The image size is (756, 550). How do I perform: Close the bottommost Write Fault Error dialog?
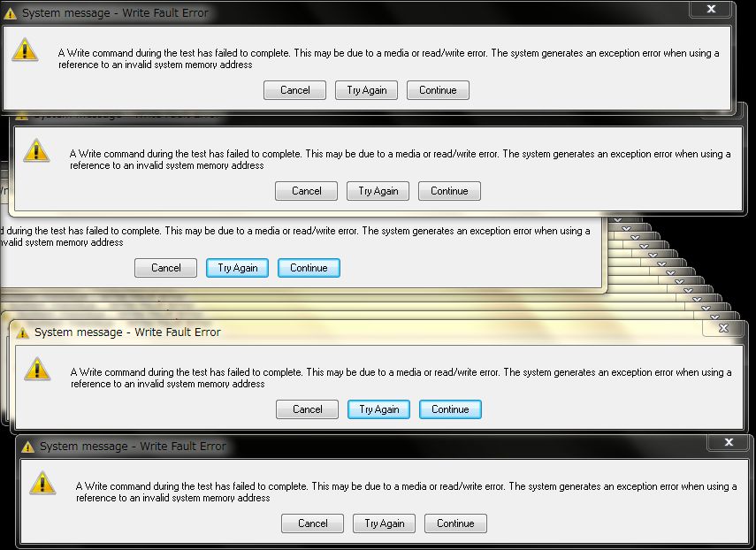tap(729, 443)
